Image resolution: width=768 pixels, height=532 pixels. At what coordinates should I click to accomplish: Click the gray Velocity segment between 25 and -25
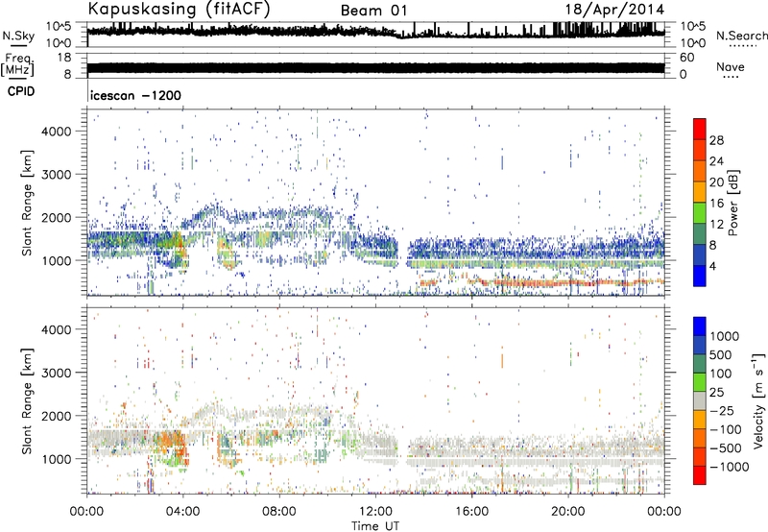coord(700,400)
